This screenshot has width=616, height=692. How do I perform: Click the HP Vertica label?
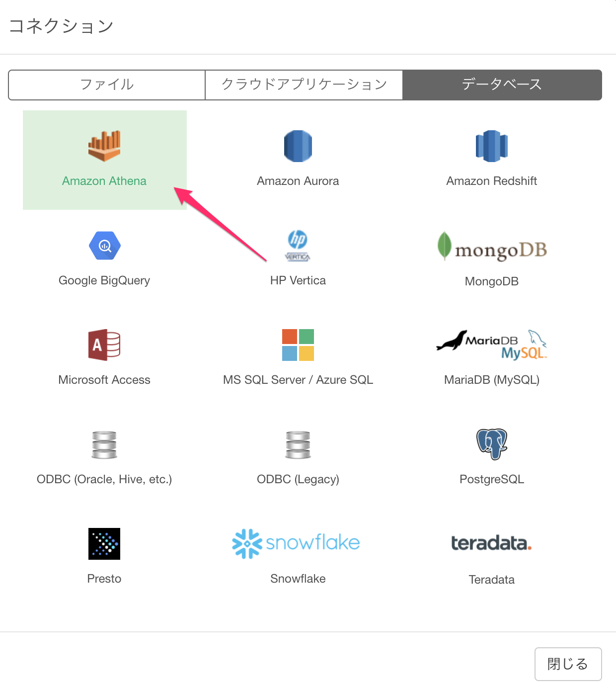coord(298,280)
